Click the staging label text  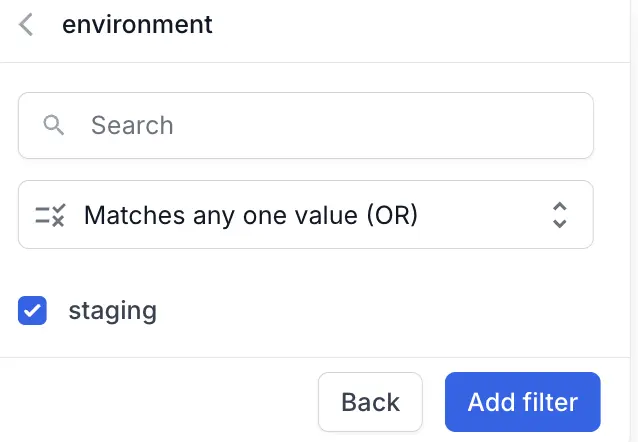[112, 311]
